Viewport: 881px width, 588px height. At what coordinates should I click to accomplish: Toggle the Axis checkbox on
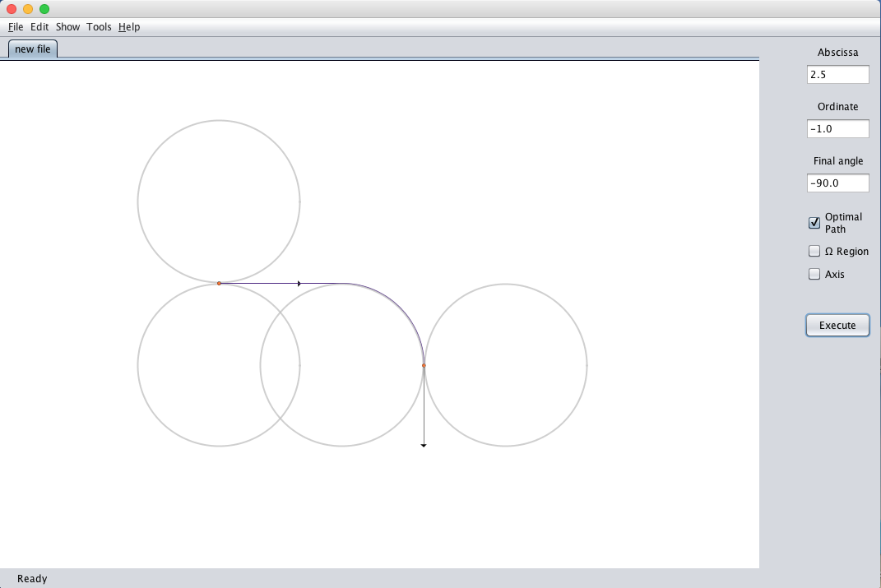click(x=814, y=275)
